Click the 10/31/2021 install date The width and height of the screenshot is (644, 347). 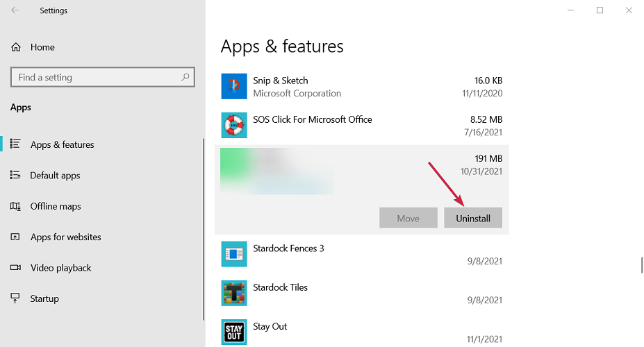point(481,171)
